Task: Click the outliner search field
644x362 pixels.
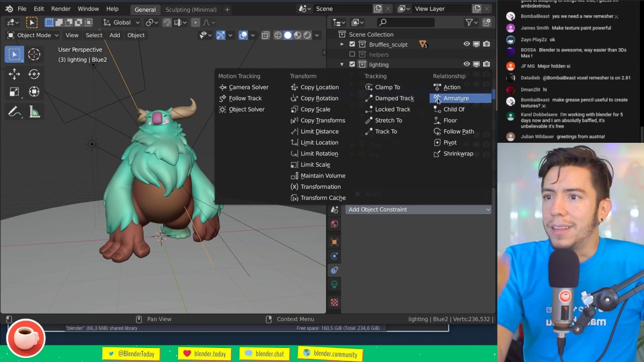Action: click(x=406, y=22)
